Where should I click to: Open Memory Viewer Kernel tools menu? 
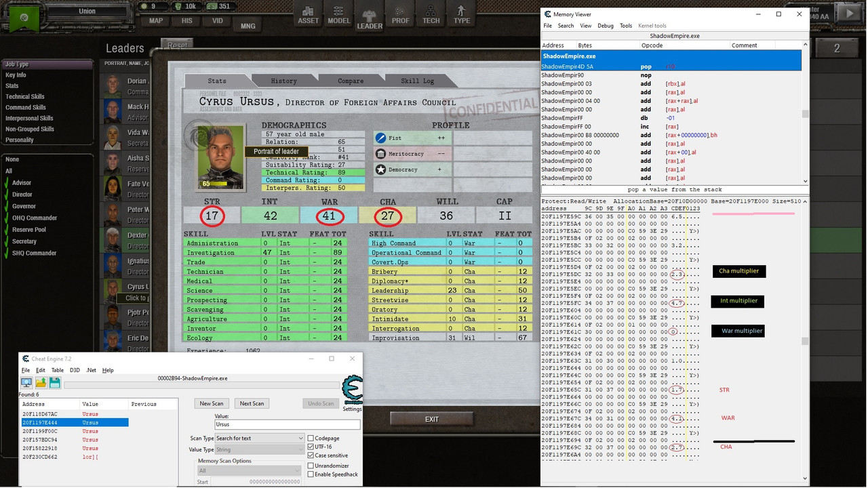click(652, 26)
